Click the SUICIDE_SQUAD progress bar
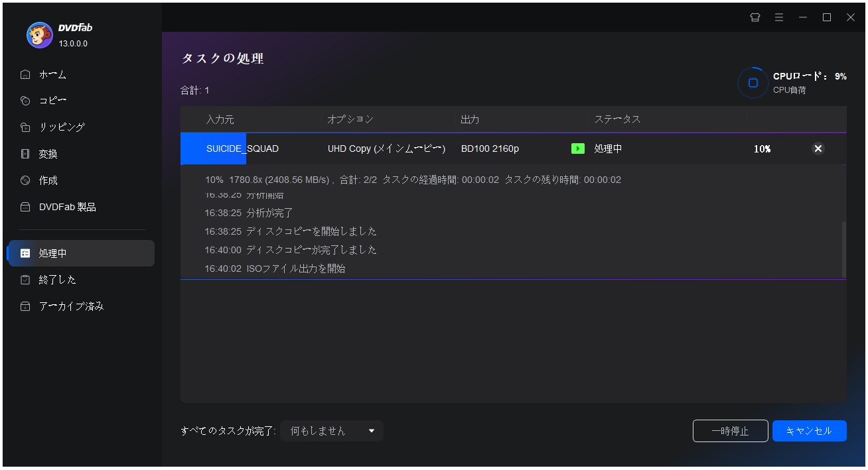 coord(213,148)
